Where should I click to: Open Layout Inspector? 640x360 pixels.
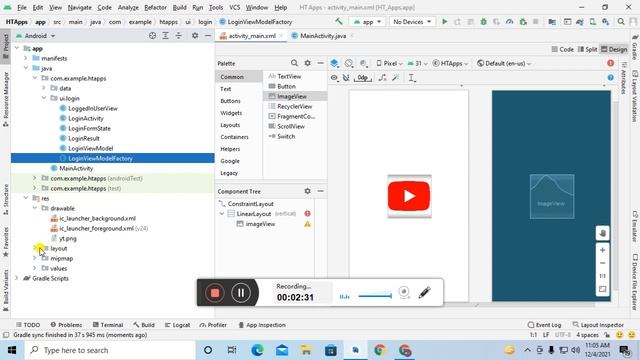click(598, 325)
